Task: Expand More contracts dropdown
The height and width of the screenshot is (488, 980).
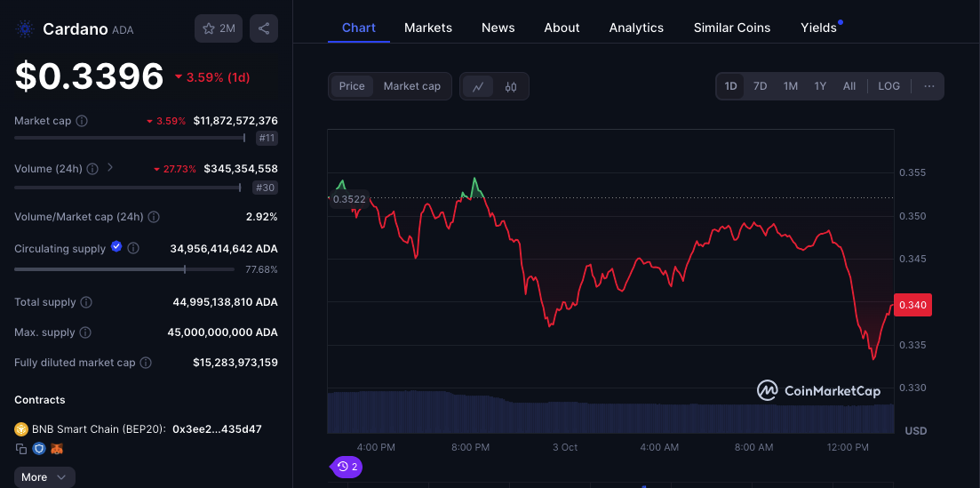Action: pos(44,477)
